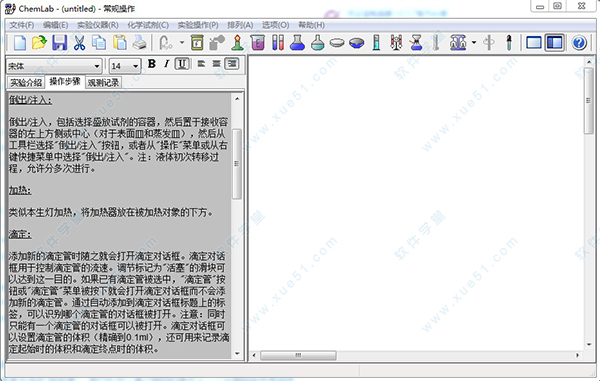600x381 pixels.
Task: Add the blue evaporating dish
Action: click(x=357, y=42)
